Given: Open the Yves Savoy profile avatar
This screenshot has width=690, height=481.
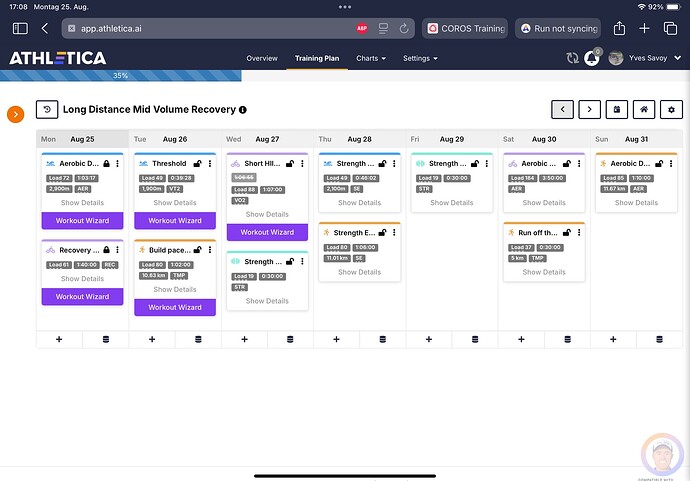Looking at the screenshot, I should [616, 58].
